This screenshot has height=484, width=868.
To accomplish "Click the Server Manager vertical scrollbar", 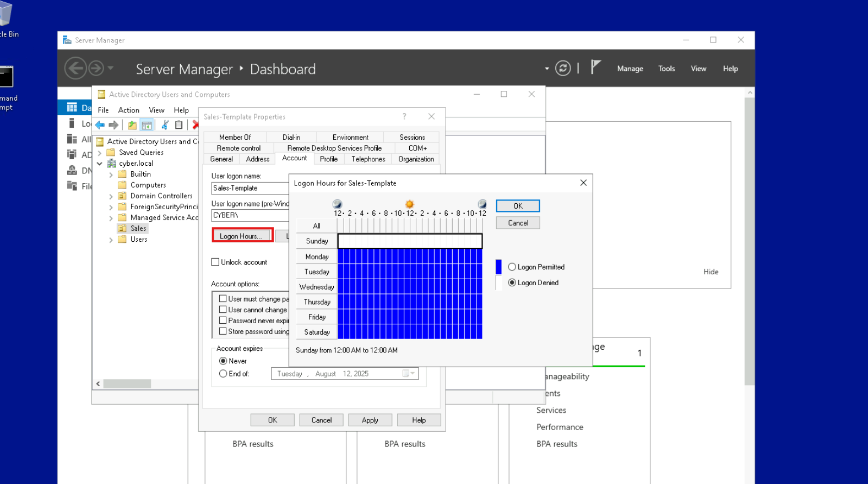I will pos(750,241).
